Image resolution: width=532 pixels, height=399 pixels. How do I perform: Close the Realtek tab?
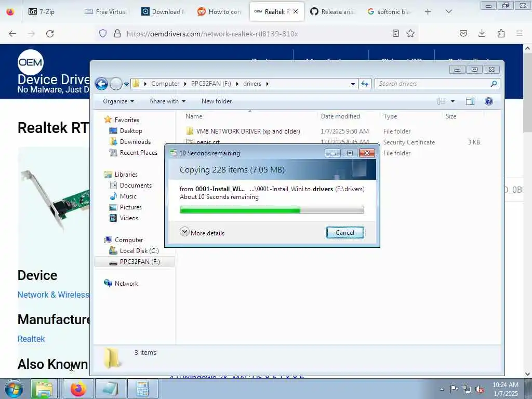[x=296, y=11]
